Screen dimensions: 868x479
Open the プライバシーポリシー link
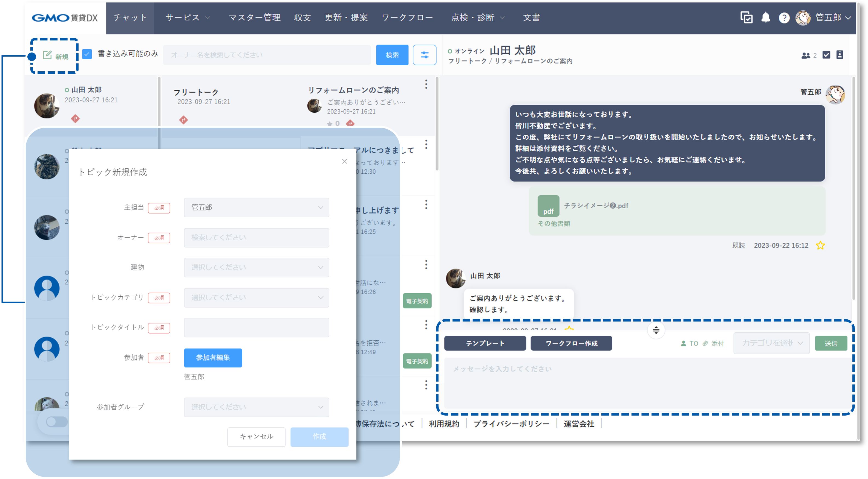pos(511,424)
